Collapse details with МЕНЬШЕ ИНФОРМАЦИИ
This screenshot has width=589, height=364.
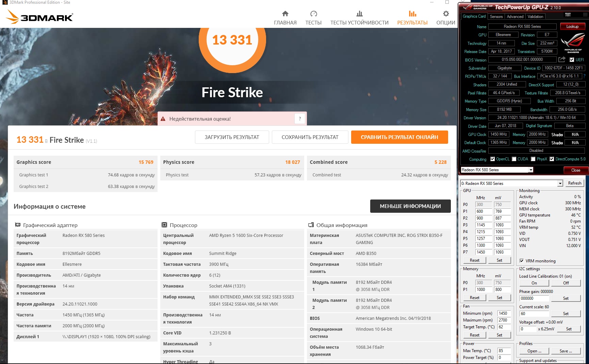click(410, 206)
